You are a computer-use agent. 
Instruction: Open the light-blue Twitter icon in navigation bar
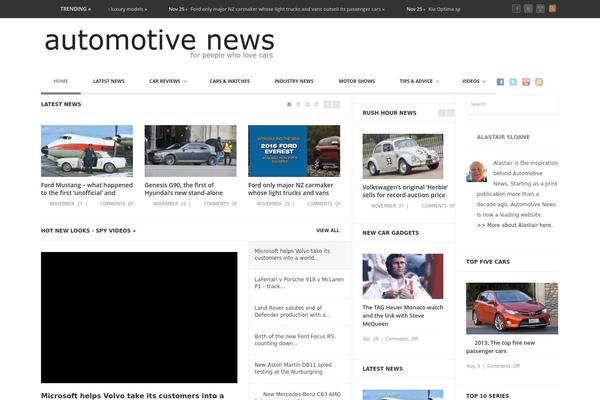pos(513,82)
